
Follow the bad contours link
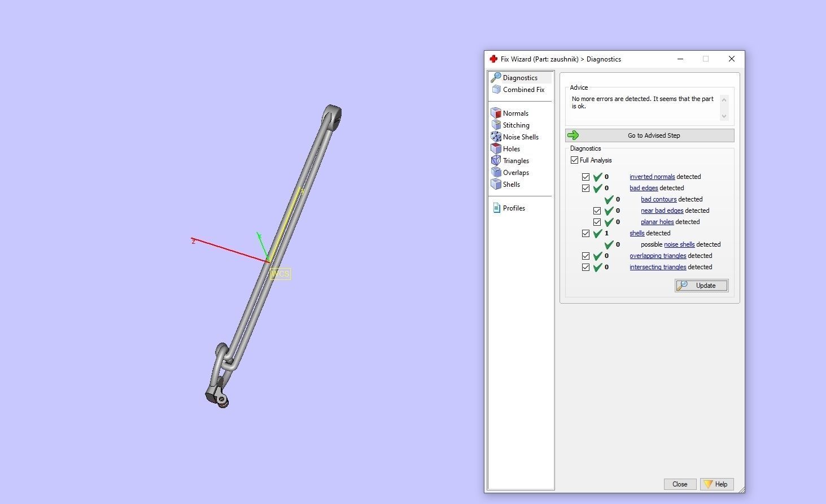point(658,199)
